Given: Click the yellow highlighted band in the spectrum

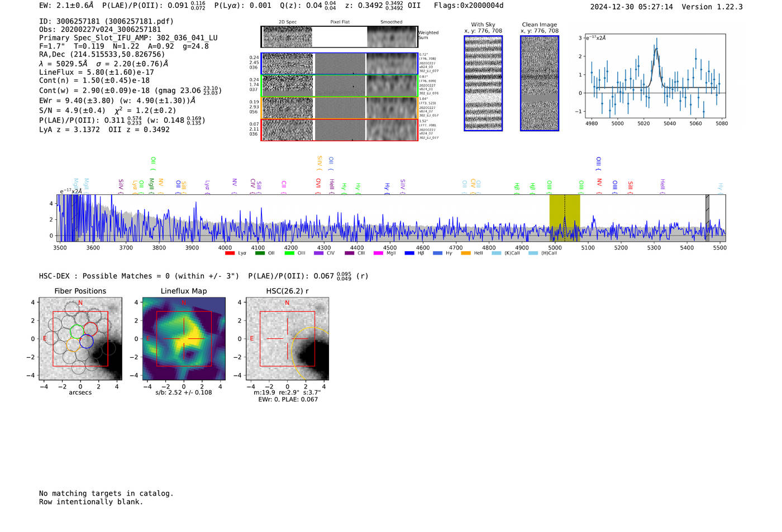Looking at the screenshot, I should click(x=565, y=218).
